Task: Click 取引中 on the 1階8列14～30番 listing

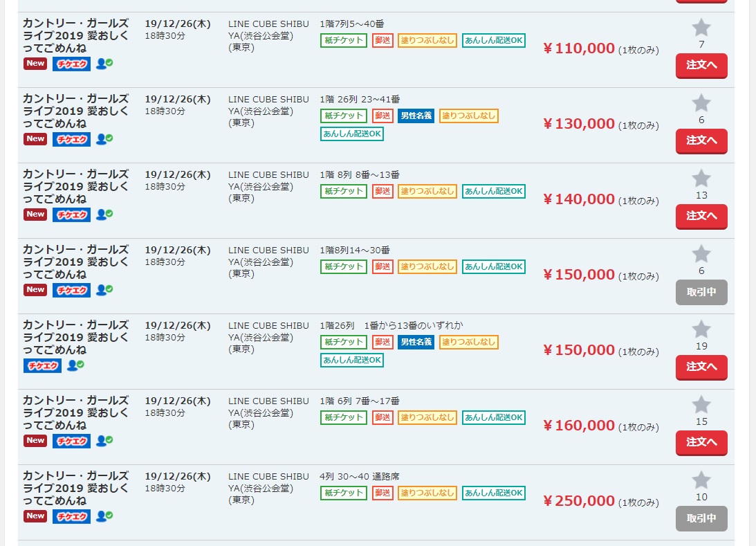Action: 701,292
